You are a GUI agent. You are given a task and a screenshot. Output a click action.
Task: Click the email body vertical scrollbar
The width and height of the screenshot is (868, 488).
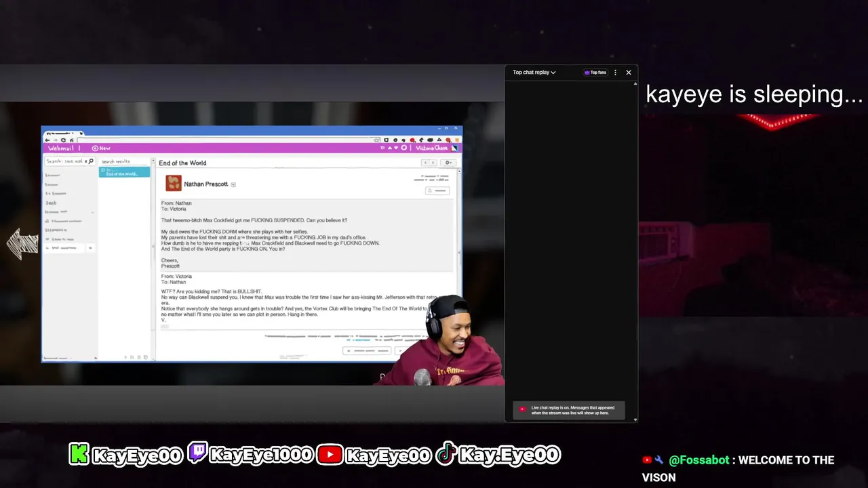click(x=459, y=252)
